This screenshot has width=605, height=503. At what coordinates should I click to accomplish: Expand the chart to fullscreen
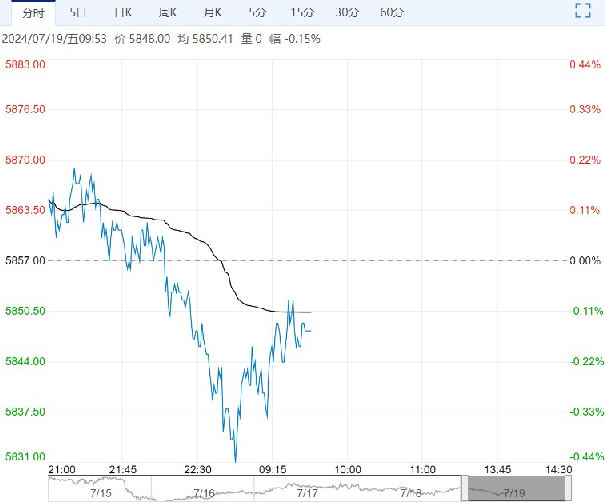pos(584,12)
